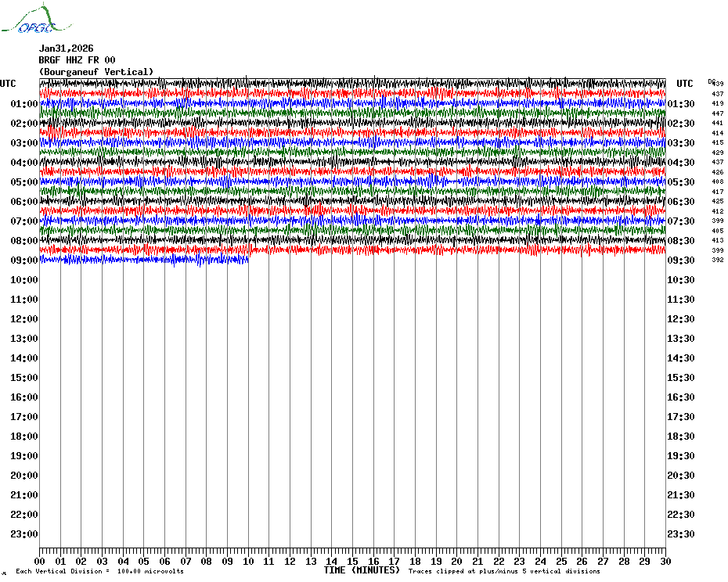Click minute tick label 27
The width and height of the screenshot is (728, 582).
tap(603, 562)
